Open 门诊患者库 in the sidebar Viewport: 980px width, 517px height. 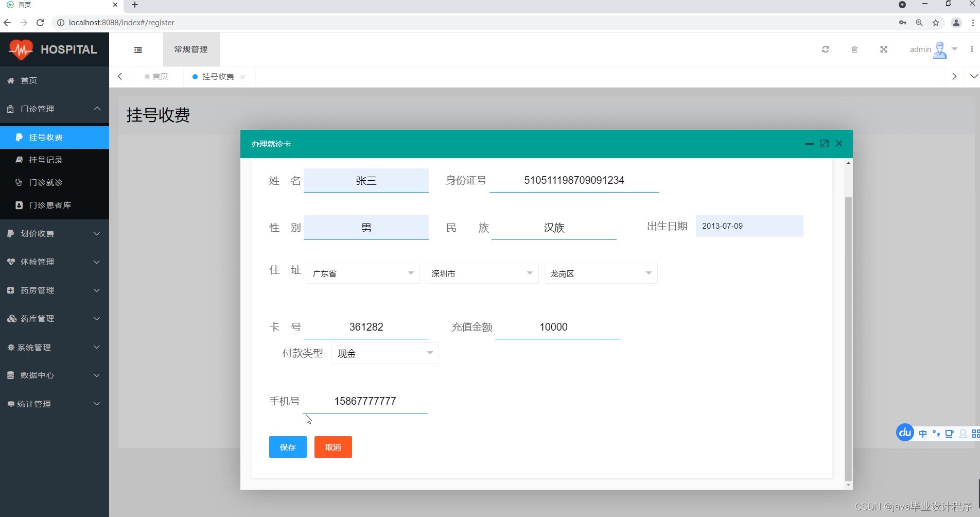point(55,205)
